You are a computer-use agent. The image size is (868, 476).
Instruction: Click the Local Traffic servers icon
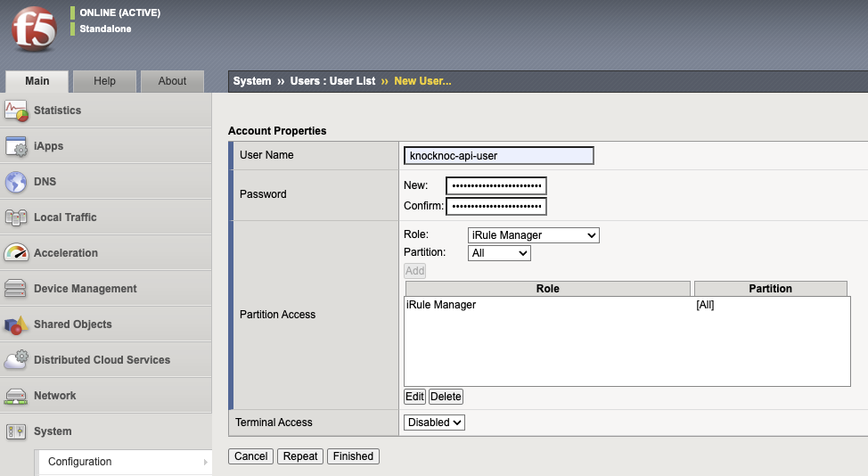tap(16, 217)
